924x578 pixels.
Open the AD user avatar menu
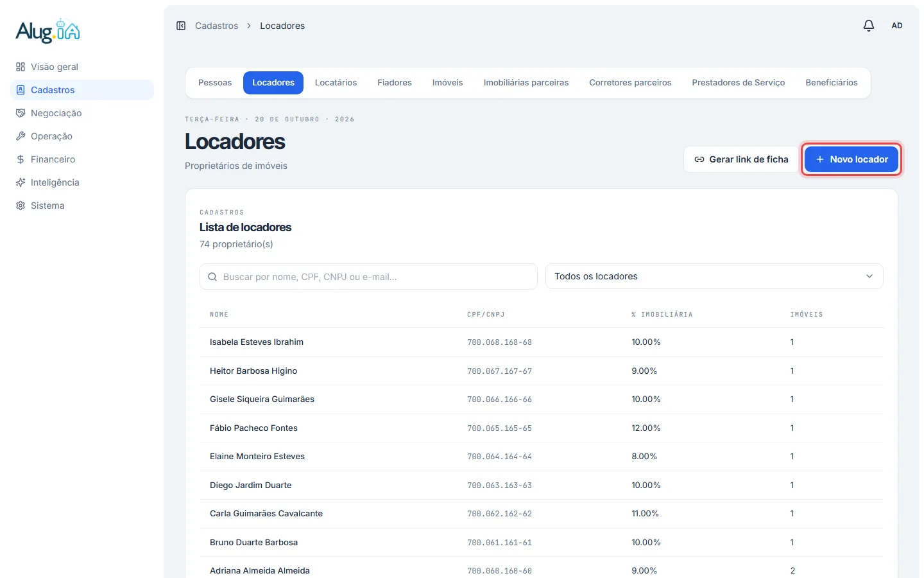[x=897, y=26]
